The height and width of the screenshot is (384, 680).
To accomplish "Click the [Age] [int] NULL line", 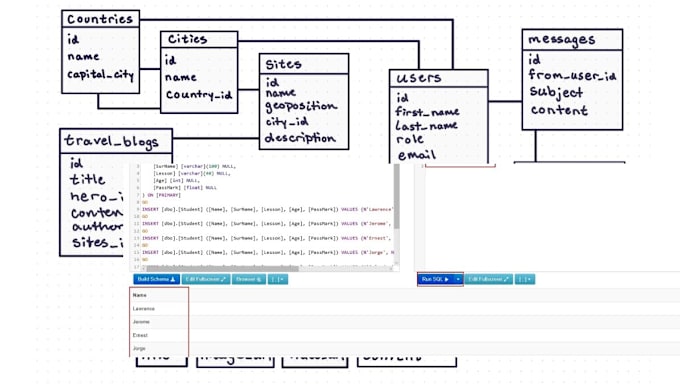I will (x=176, y=181).
